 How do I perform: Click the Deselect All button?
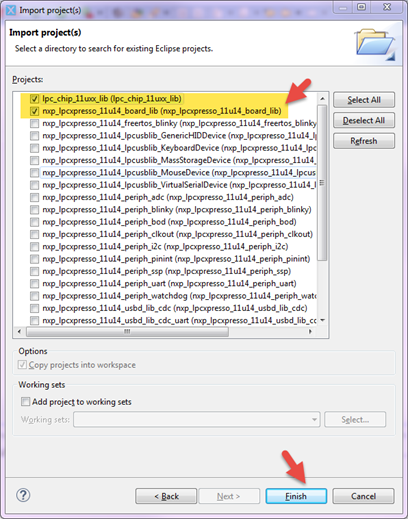coord(364,120)
